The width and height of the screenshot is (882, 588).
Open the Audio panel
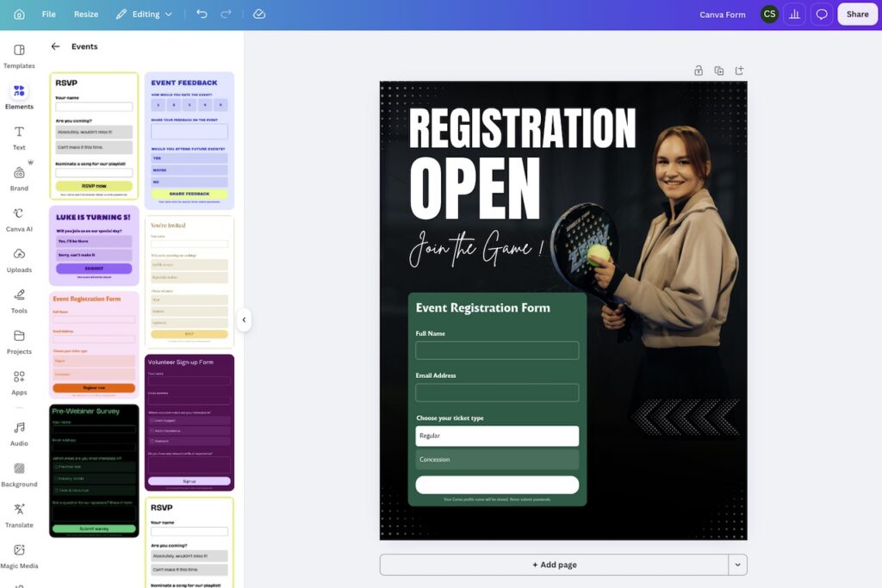click(x=19, y=434)
